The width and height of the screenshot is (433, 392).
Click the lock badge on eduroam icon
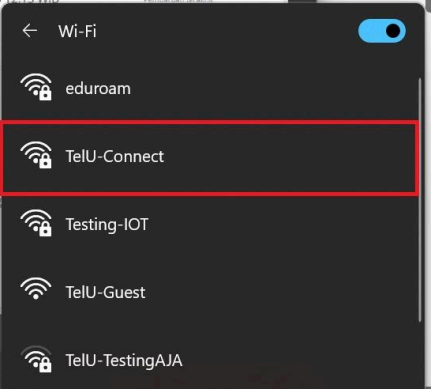[45, 94]
